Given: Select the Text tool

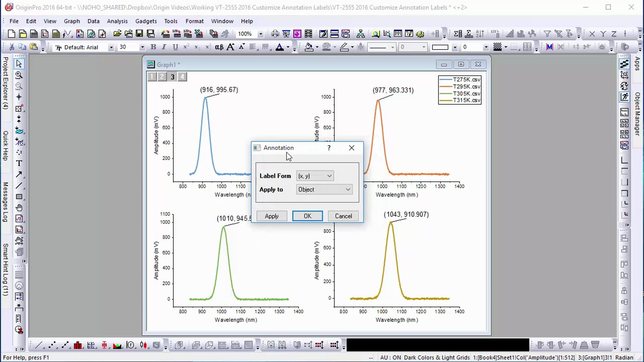Looking at the screenshot, I should 19,163.
